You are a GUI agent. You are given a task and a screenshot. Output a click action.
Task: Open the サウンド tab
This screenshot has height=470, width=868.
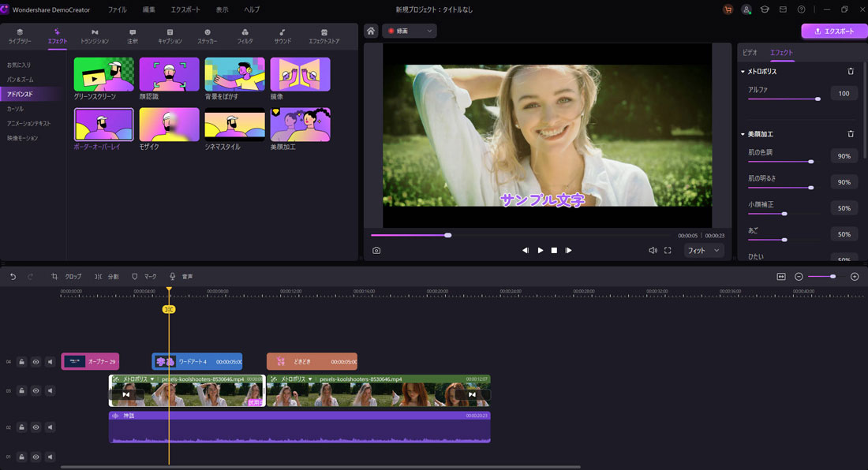[x=282, y=36]
